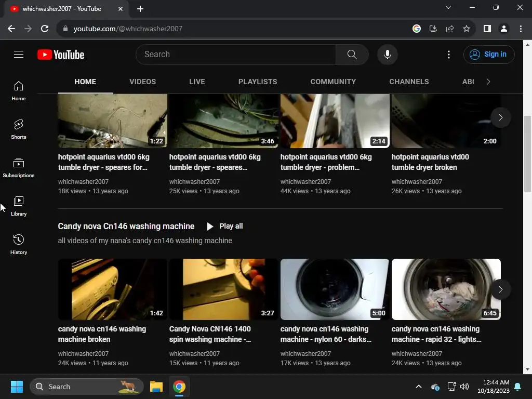Image resolution: width=532 pixels, height=399 pixels.
Task: Open Candy nova Cn146 washing machine playlist title
Action: [x=126, y=227]
